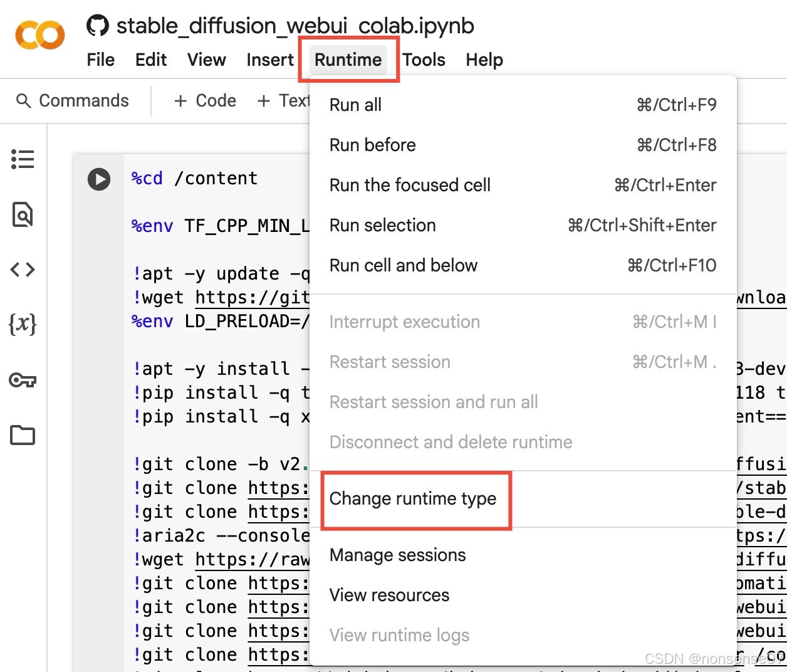This screenshot has width=787, height=672.
Task: Select Run before menu entry
Action: click(x=523, y=145)
